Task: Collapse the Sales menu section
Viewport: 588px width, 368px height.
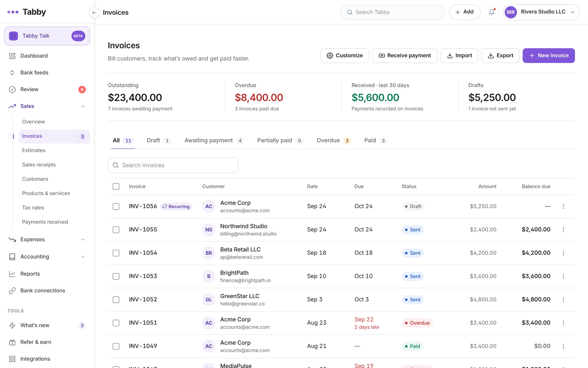Action: click(x=83, y=106)
